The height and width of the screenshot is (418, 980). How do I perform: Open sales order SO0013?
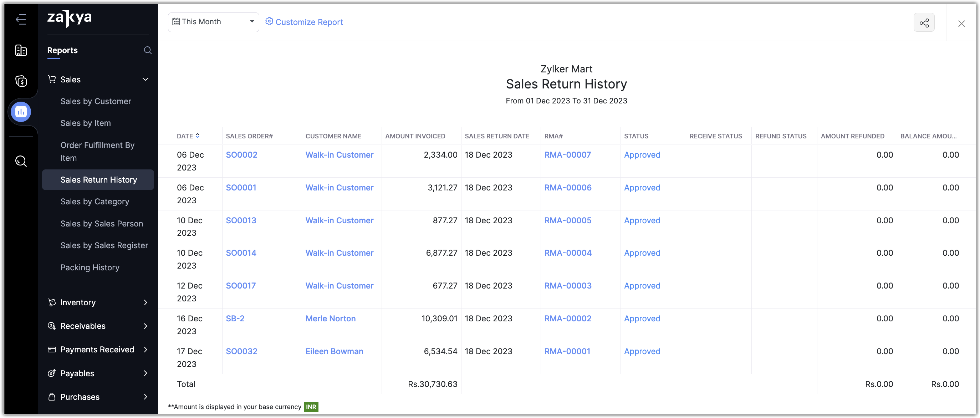point(241,220)
